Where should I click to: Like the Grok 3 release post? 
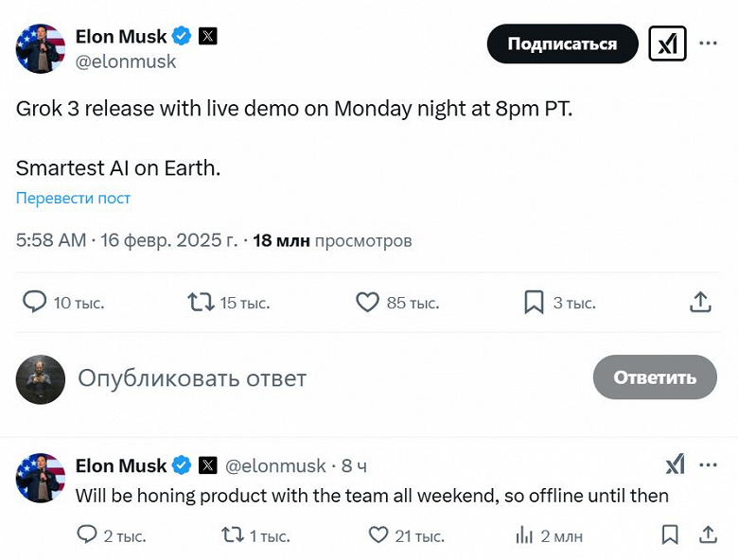(367, 302)
